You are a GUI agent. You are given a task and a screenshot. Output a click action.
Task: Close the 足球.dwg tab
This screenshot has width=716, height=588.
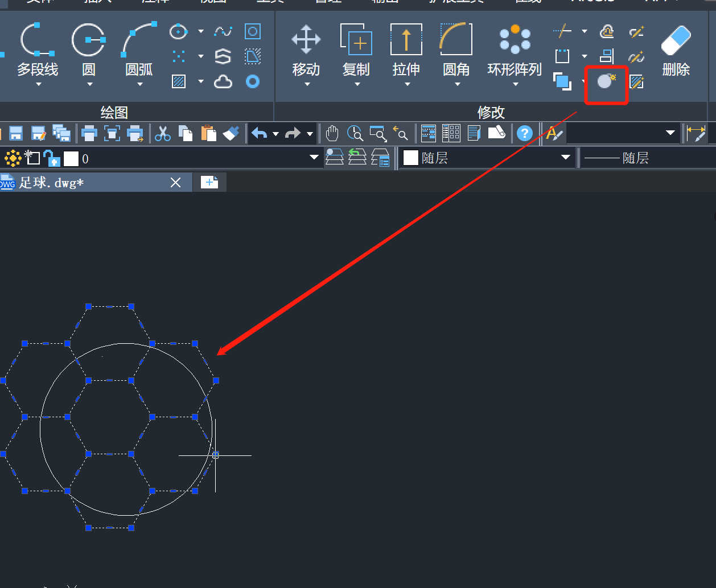point(176,182)
